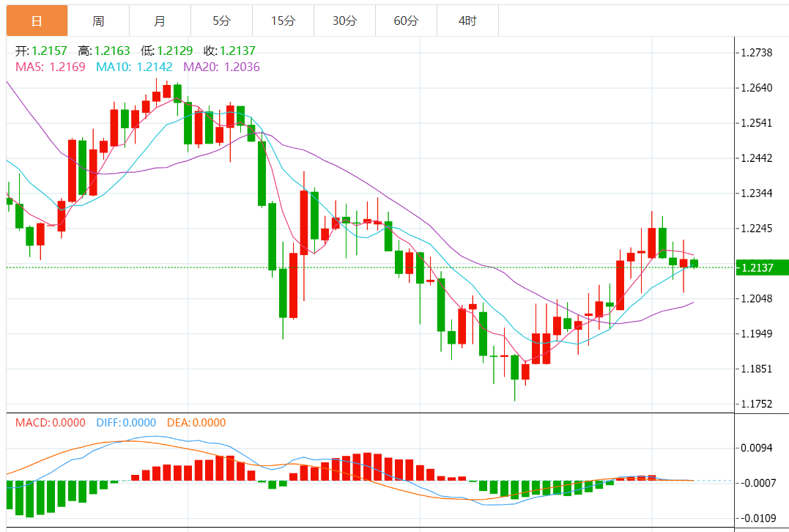Choose the 5分 interval tab
Image resolution: width=789 pixels, height=532 pixels.
(x=221, y=21)
